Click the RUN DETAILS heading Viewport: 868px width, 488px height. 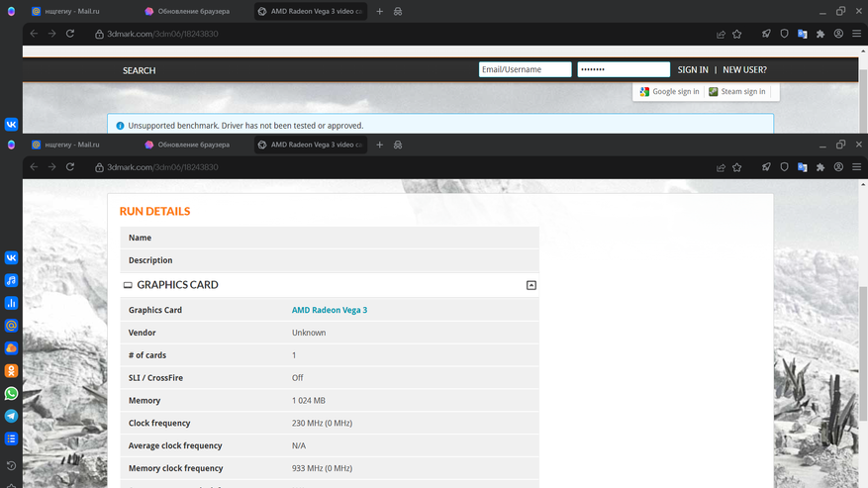point(155,211)
